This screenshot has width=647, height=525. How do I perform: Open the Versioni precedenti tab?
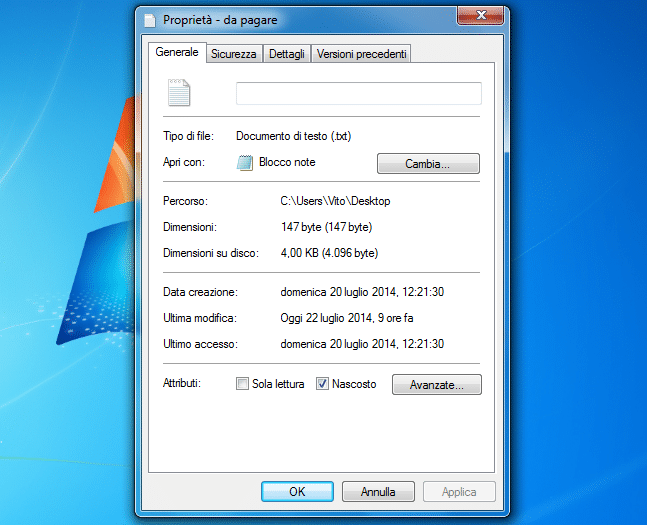click(361, 54)
